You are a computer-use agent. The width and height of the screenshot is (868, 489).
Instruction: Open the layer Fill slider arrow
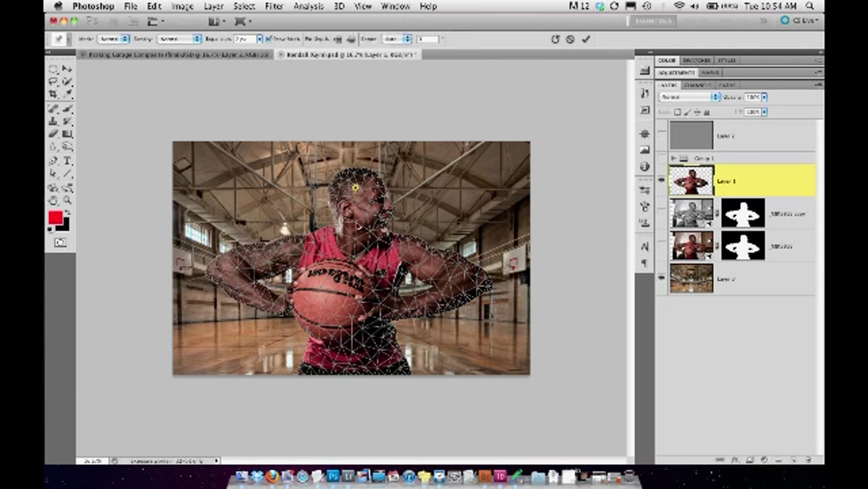coord(765,112)
